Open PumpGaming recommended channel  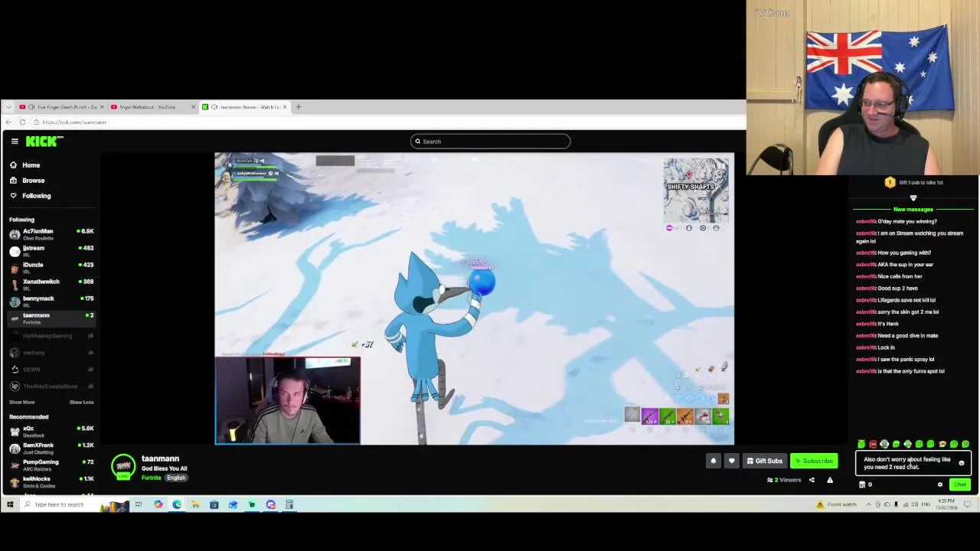pyautogui.click(x=51, y=465)
